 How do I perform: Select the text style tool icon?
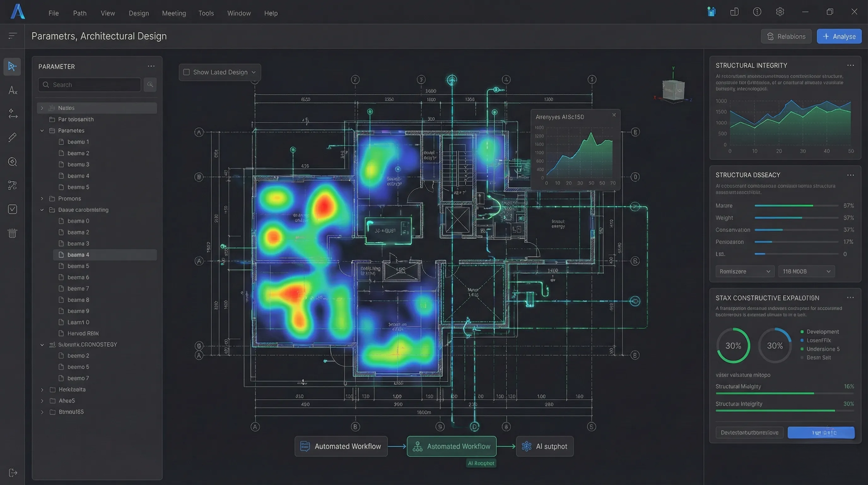(13, 90)
